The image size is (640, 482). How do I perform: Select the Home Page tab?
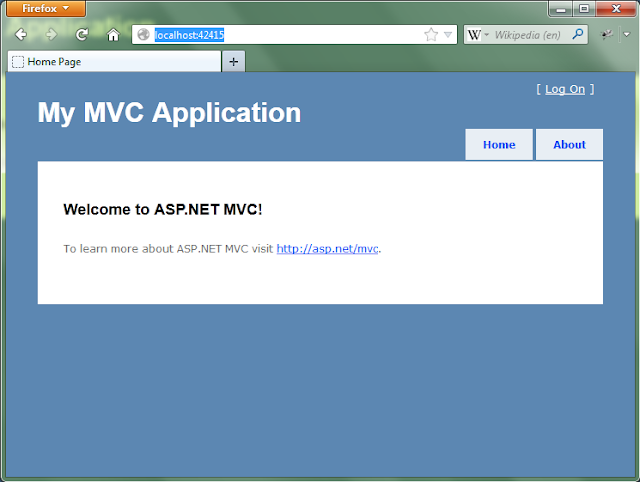click(x=114, y=62)
